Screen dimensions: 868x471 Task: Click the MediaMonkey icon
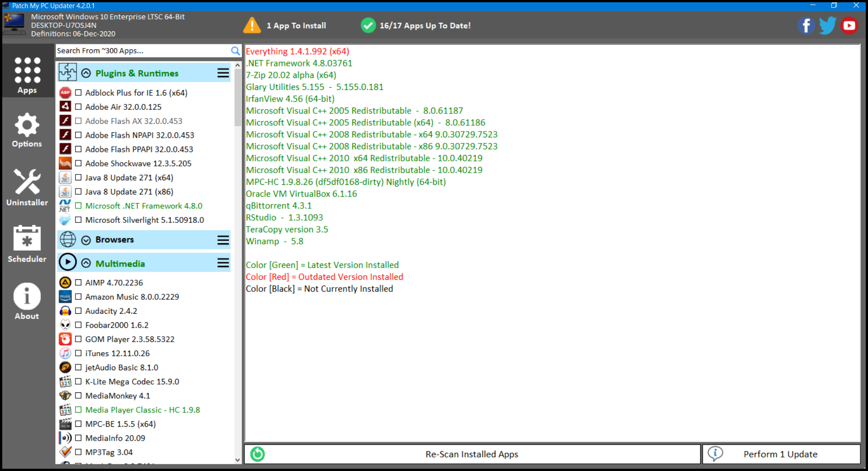coord(65,396)
